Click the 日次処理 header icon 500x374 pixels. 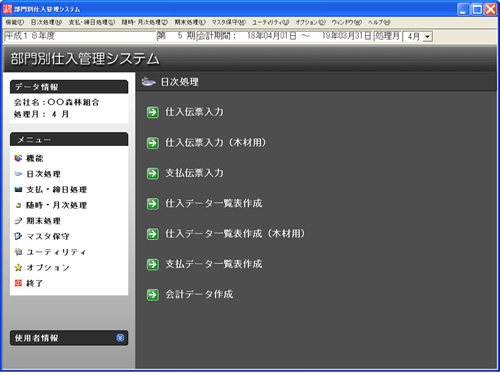coord(148,81)
